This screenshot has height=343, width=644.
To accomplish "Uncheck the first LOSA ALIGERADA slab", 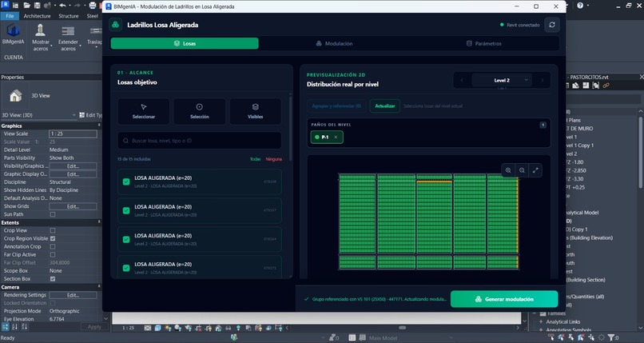I will (x=126, y=181).
